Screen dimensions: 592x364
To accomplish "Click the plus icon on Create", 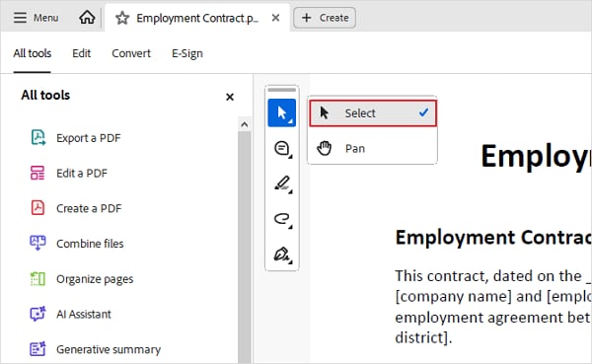I will pyautogui.click(x=307, y=18).
